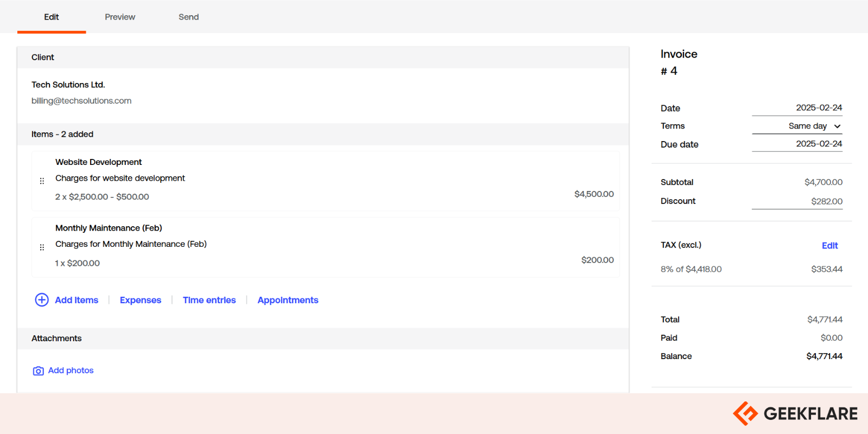Click the plus circle Add items icon

click(x=42, y=300)
